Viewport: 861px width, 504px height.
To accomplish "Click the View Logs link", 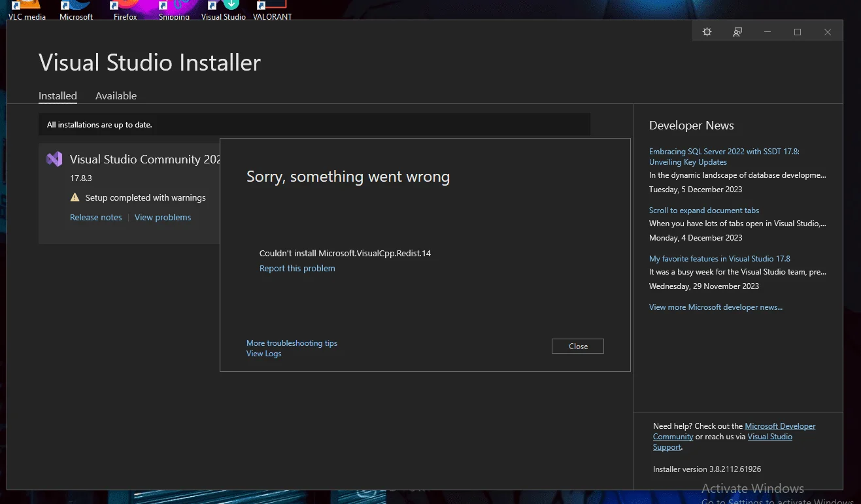I will tap(264, 354).
